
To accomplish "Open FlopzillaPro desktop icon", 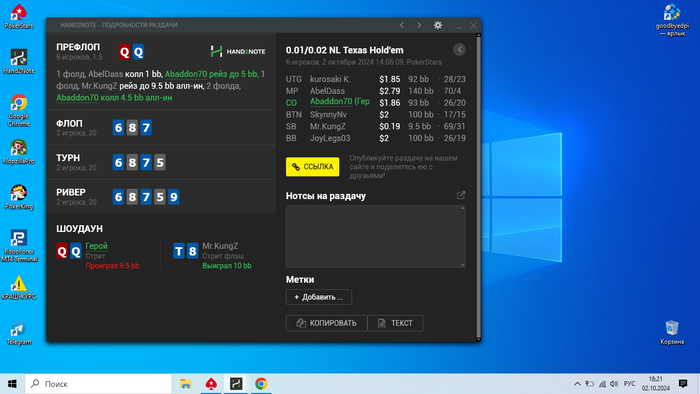I will click(19, 152).
